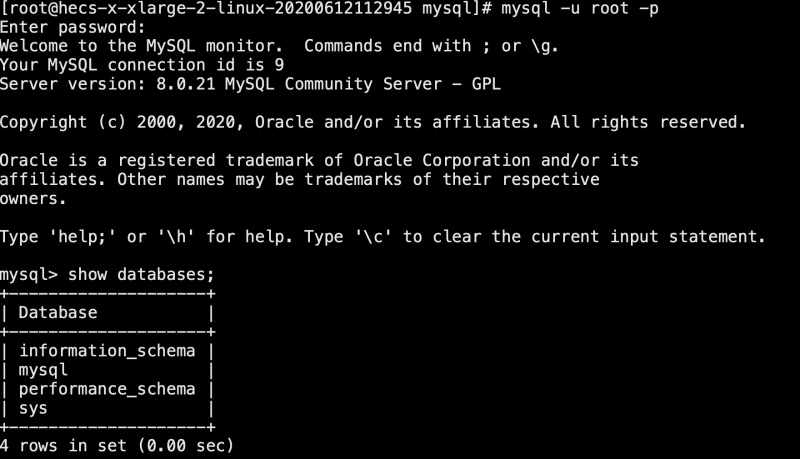This screenshot has width=800, height=459.
Task: Click the 'mysql -u root -p' command text
Action: pos(580,9)
